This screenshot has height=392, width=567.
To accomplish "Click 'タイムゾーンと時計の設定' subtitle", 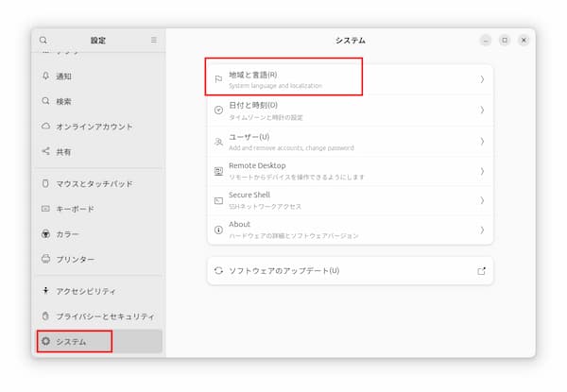I will click(x=266, y=117).
